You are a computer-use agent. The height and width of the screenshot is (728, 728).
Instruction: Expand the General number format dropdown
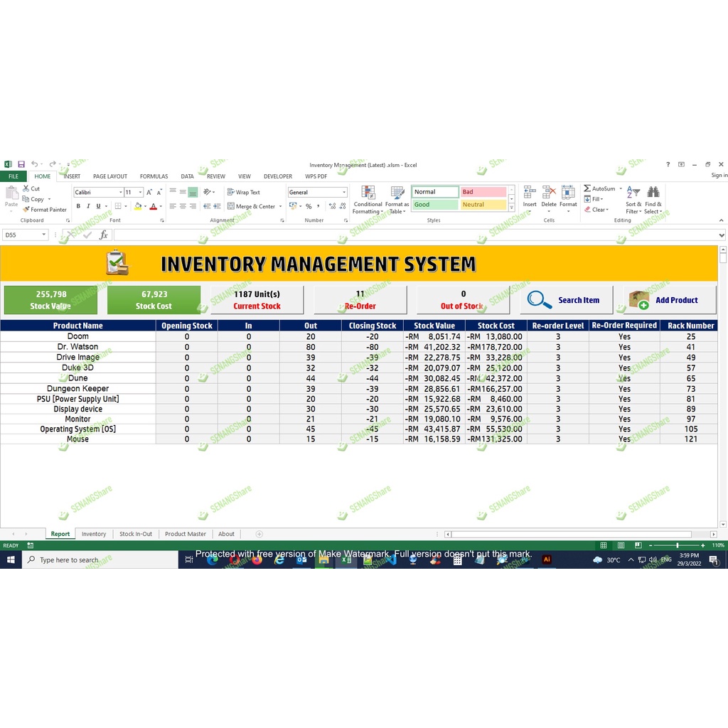(x=344, y=192)
